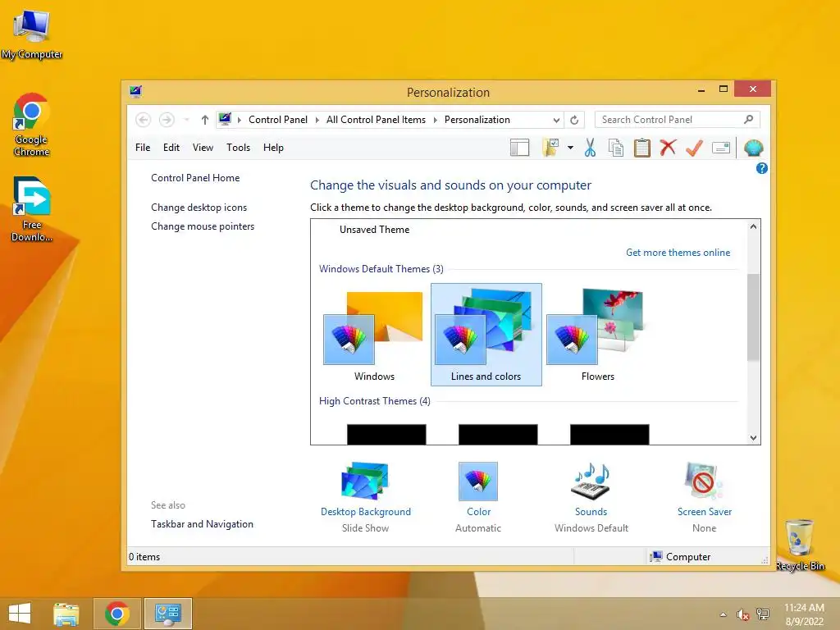Click All Control Panel Items breadcrumb
840x630 pixels.
coord(376,120)
